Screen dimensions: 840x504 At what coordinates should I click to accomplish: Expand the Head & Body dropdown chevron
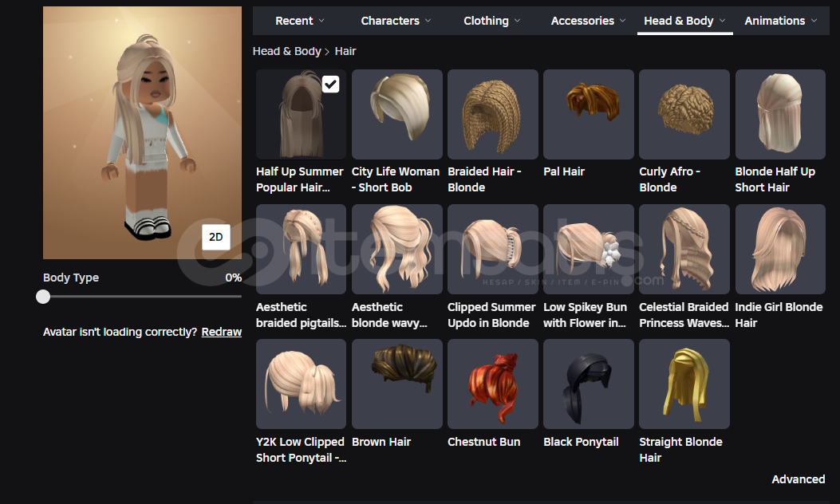pos(722,21)
